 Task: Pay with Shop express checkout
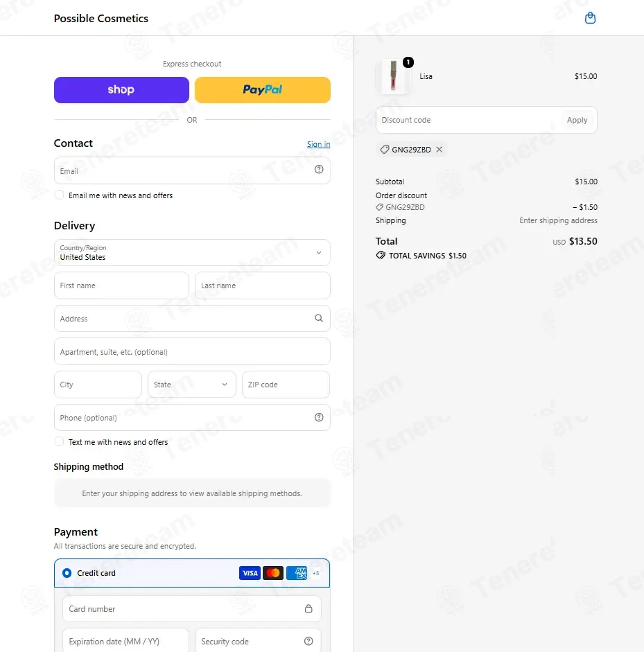[x=121, y=90]
